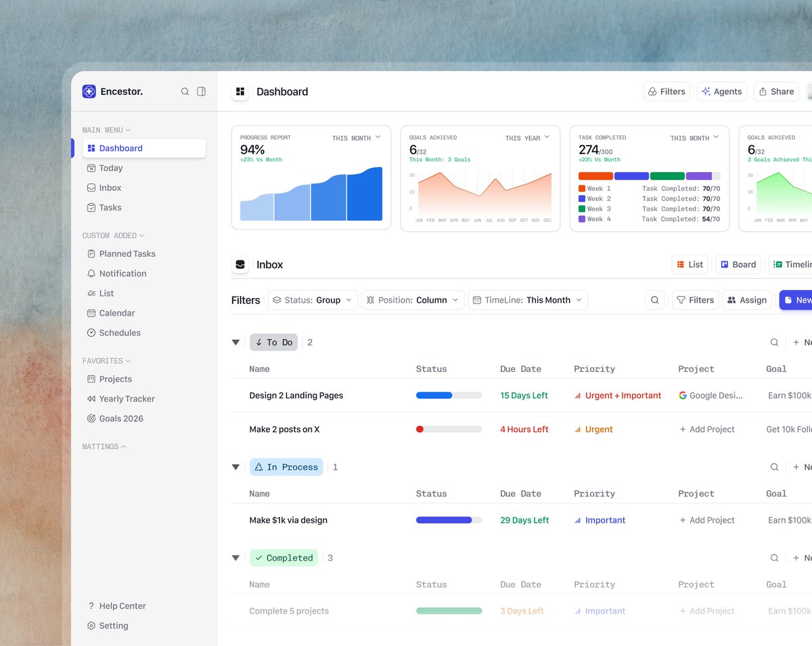Add project to Make $1k via design
The image size is (812, 646).
click(x=706, y=520)
